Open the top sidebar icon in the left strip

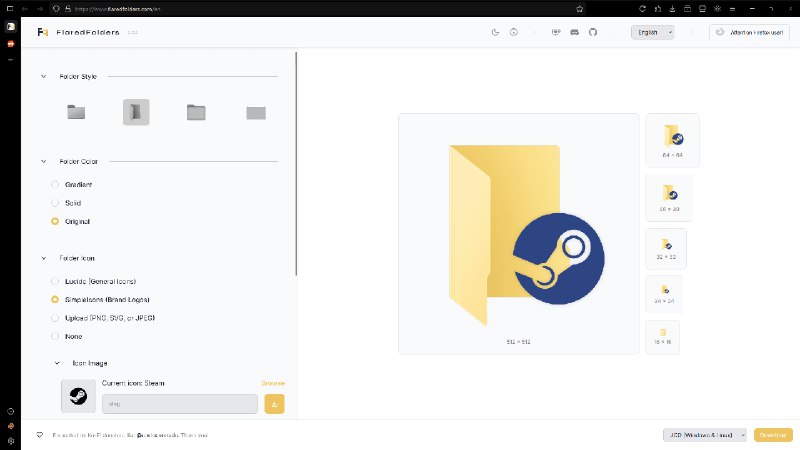(11, 27)
